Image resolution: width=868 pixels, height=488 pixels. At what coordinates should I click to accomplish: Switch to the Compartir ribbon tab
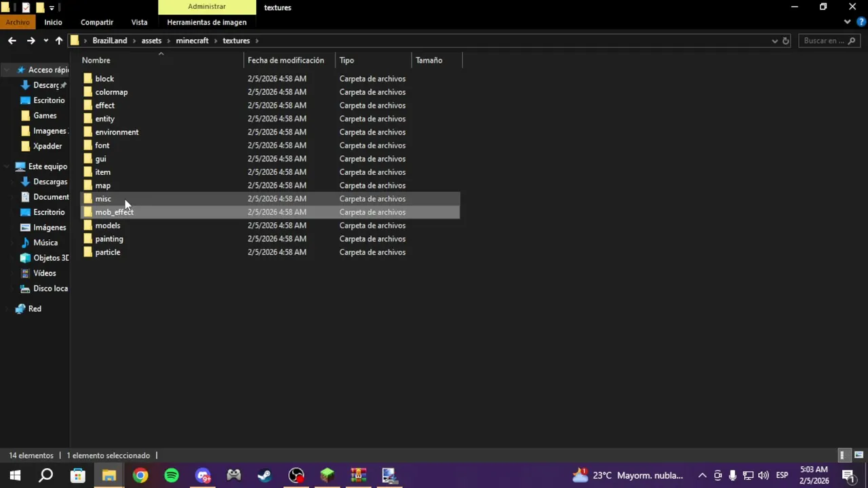click(97, 22)
